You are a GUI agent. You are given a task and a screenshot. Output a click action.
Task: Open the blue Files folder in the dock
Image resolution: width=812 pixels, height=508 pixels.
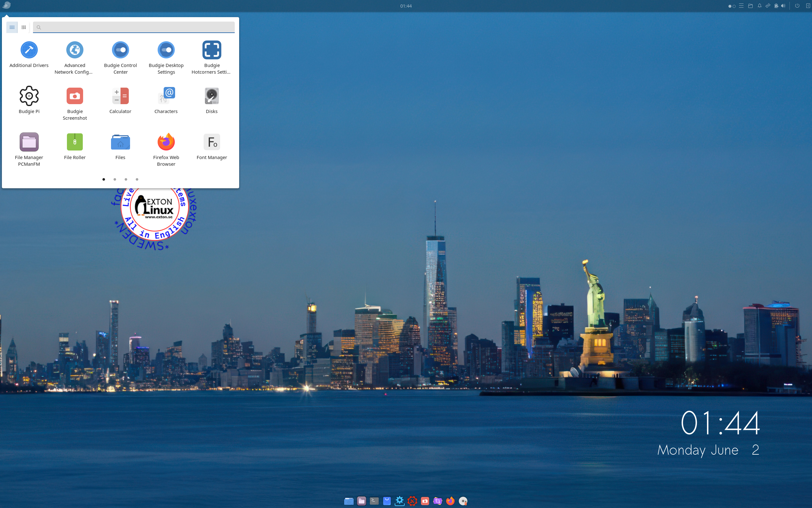349,501
